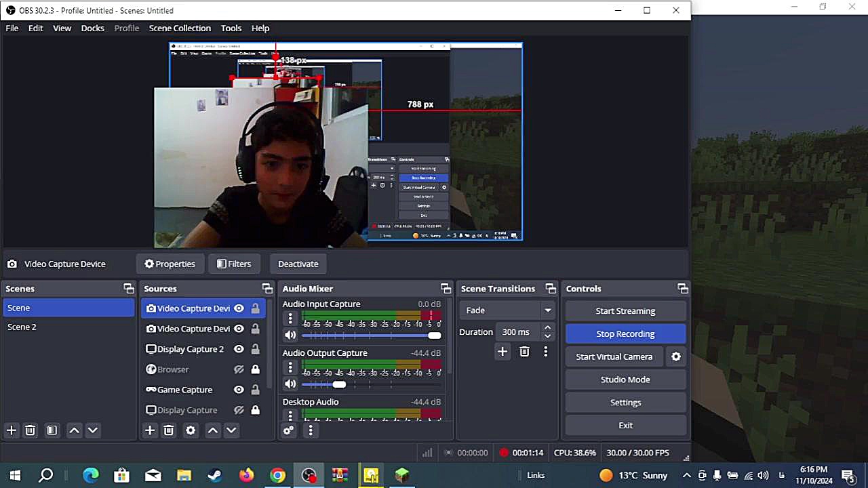868x488 pixels.
Task: Click the Audio Input Capture volume slider
Action: click(x=372, y=335)
